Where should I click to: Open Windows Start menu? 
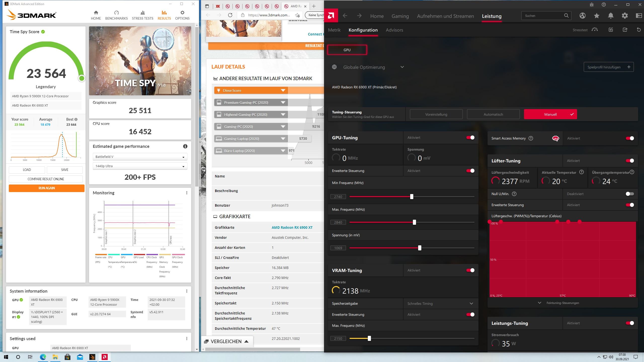pos(6,357)
